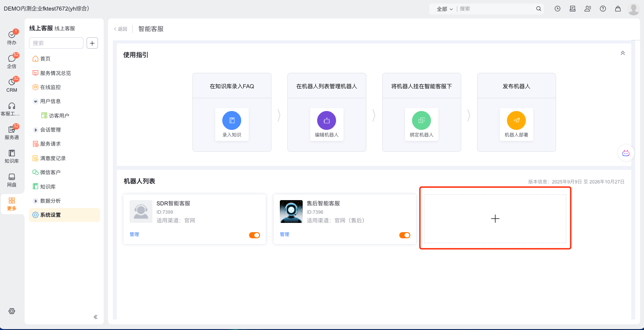Select 系统设置 in sidebar
The image size is (644, 330).
[65, 215]
